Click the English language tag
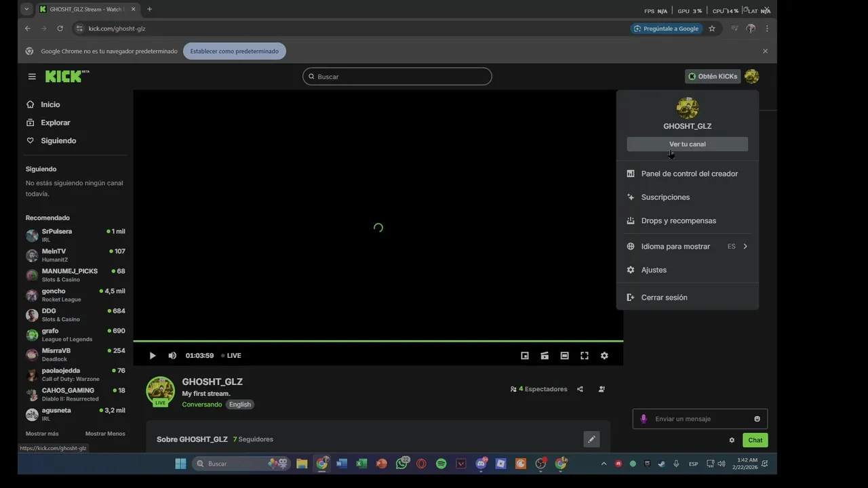This screenshot has width=868, height=488. pos(239,405)
